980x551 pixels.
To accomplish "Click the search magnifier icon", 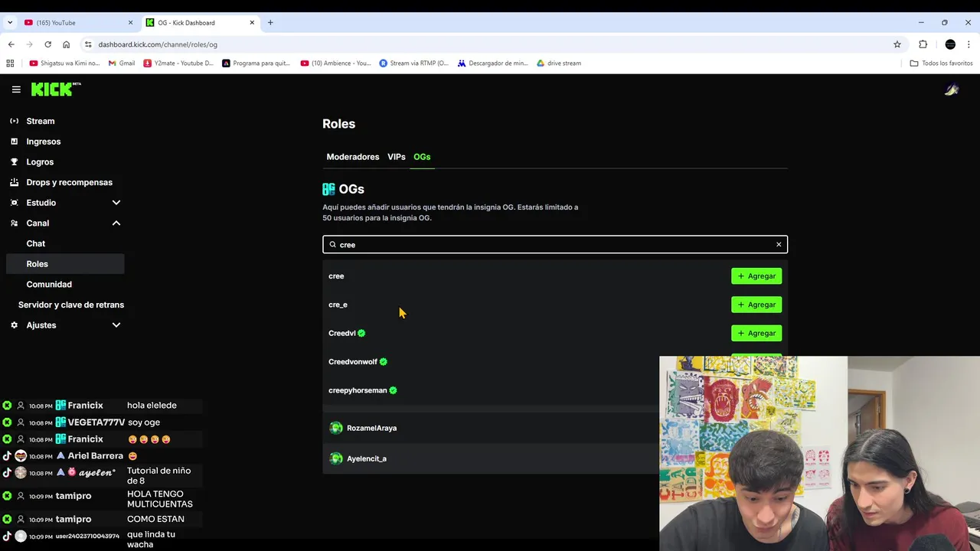I will (332, 245).
